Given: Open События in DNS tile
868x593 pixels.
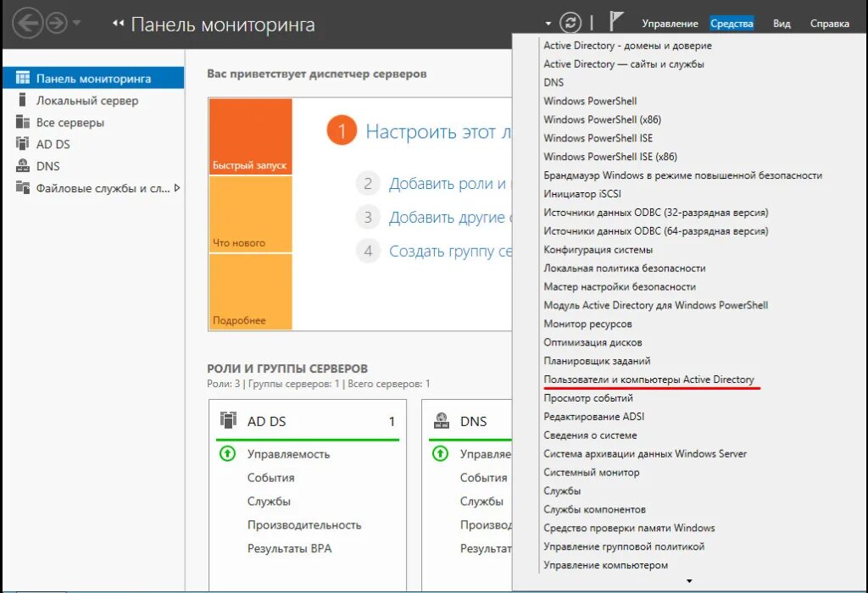Looking at the screenshot, I should point(483,478).
